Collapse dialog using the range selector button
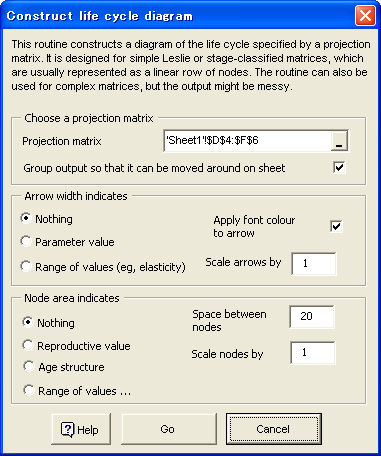This screenshot has height=456, width=381. tap(339, 141)
